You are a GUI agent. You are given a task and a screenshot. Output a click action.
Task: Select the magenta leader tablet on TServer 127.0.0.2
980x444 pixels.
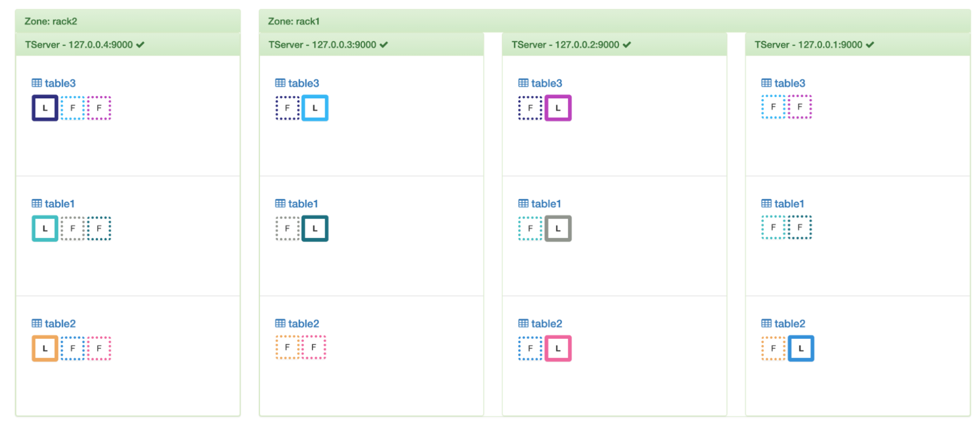558,108
